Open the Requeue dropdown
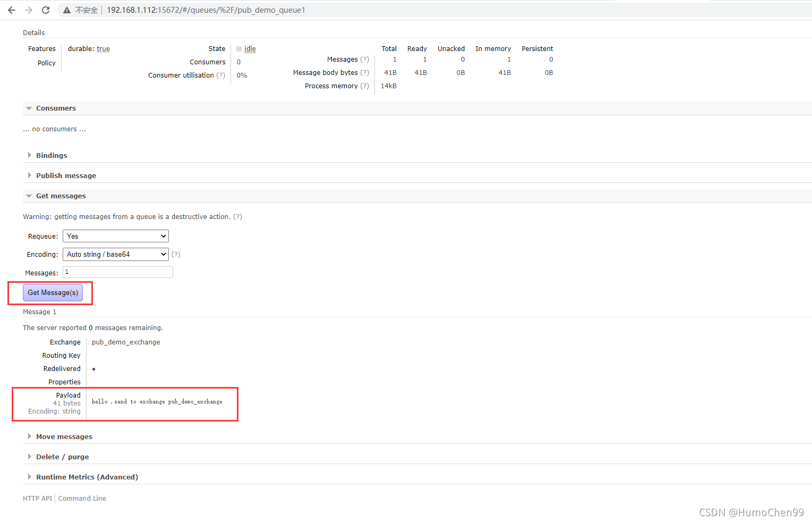The width and height of the screenshot is (812, 522). (x=116, y=236)
